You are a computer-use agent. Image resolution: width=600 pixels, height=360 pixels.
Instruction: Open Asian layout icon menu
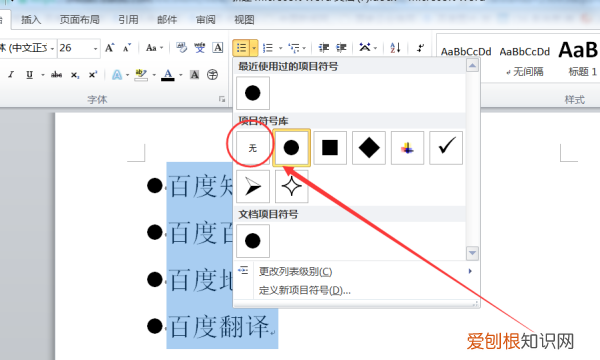pyautogui.click(x=368, y=48)
